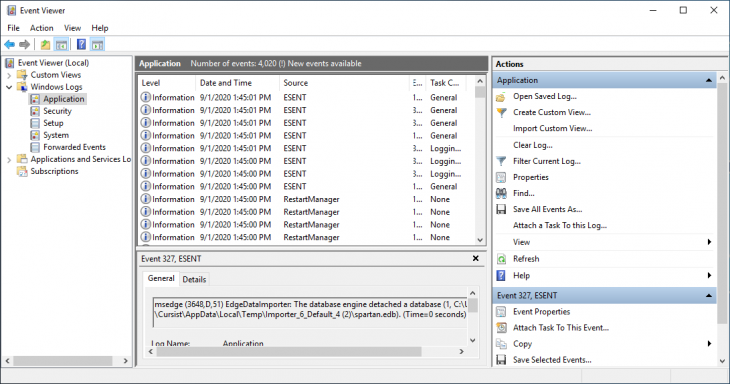Click Open Saved Log... action text
730x384 pixels.
[545, 96]
